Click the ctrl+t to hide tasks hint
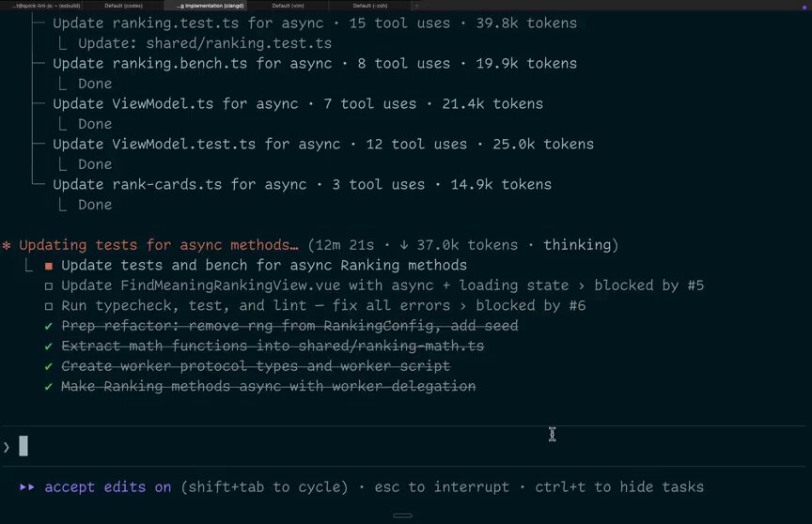This screenshot has height=524, width=812. [x=619, y=487]
